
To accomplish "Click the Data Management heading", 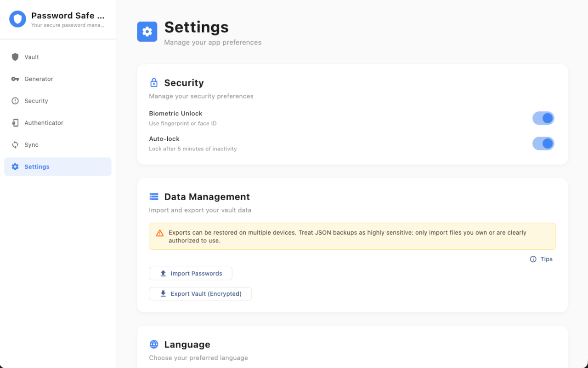I will click(x=207, y=197).
